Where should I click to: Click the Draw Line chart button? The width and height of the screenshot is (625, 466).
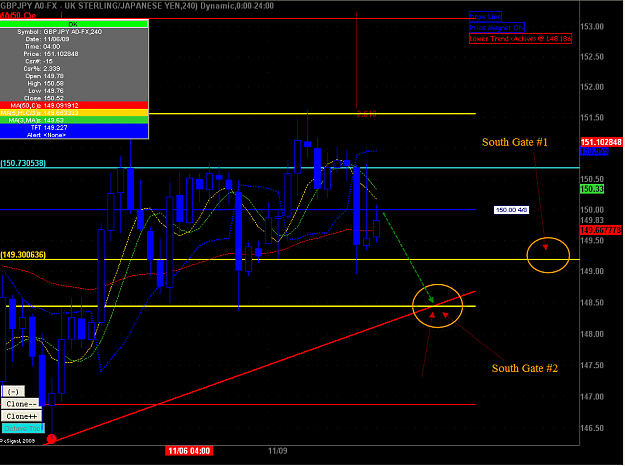(485, 16)
